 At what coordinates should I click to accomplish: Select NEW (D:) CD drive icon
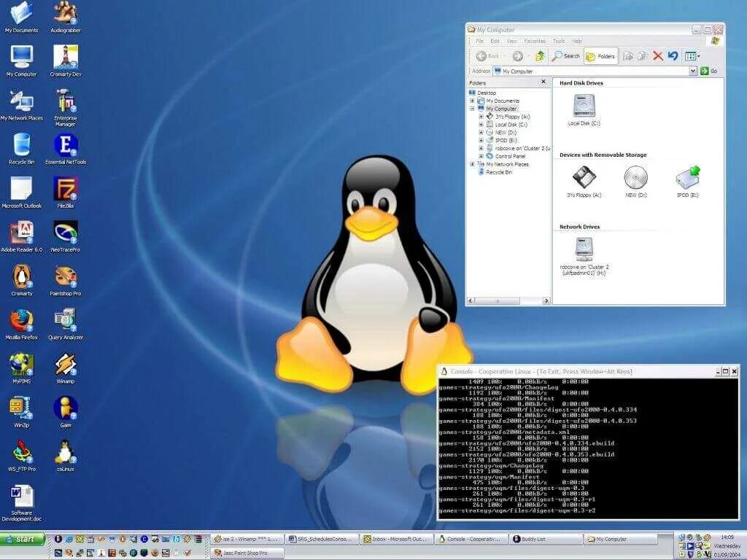tap(636, 182)
